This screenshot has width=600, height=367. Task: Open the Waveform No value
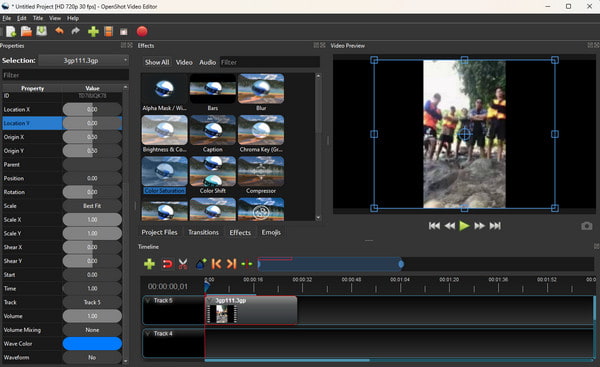click(x=92, y=357)
